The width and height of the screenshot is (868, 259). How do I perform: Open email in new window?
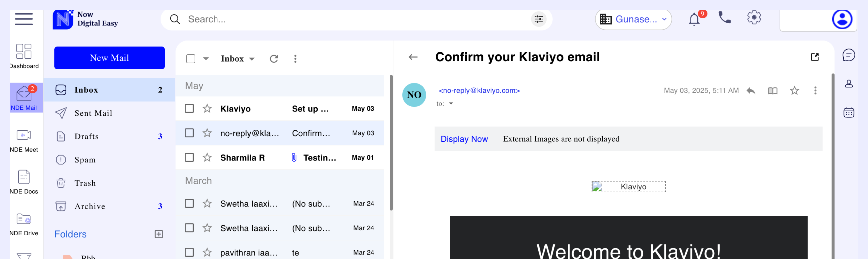click(x=815, y=57)
